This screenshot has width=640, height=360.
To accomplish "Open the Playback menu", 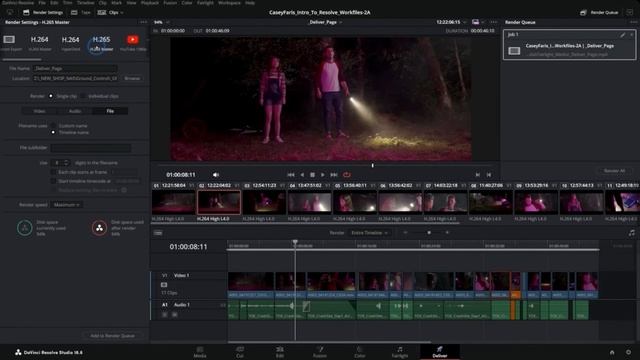I will (x=150, y=3).
